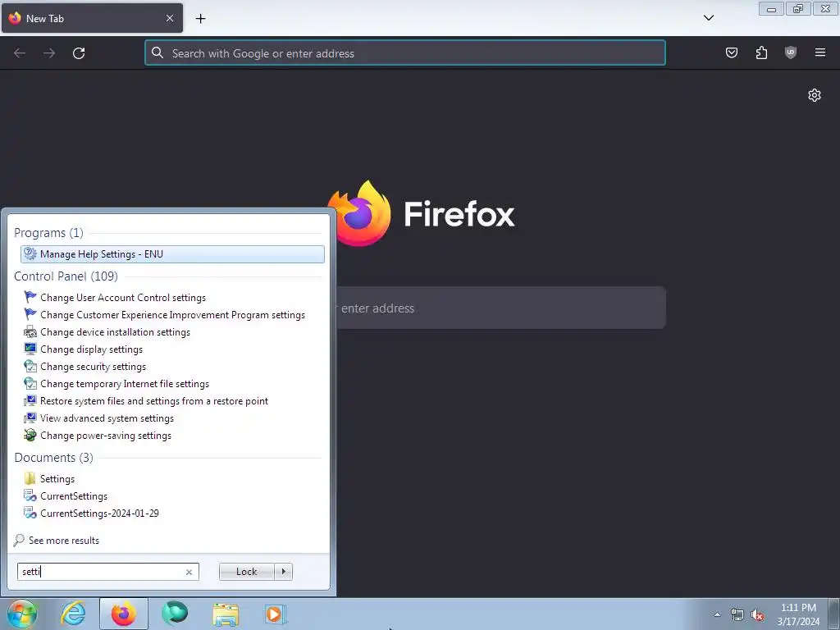Screen dimensions: 840x630
Task: Show hidden system tray icons
Action: [717, 614]
